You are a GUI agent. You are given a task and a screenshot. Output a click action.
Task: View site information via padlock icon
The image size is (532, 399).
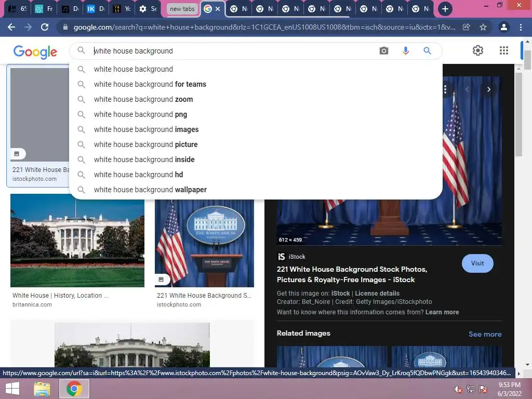pyautogui.click(x=65, y=27)
